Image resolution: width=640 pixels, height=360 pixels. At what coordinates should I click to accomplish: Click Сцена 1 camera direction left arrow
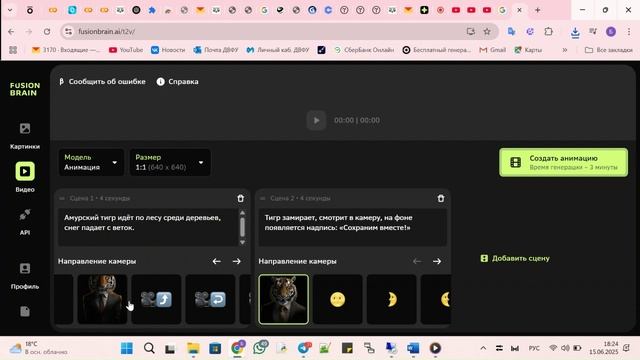click(217, 261)
